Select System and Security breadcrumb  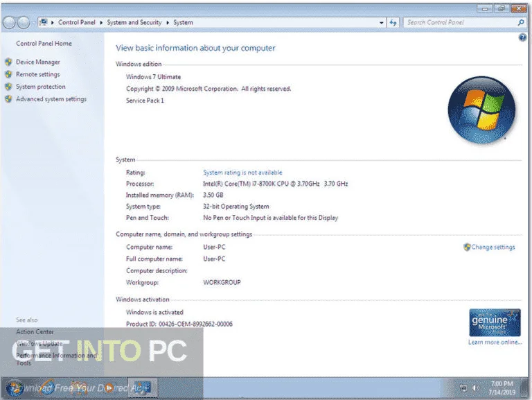coord(134,22)
